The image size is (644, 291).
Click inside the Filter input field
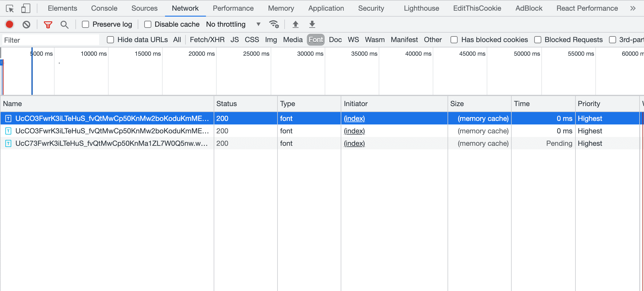point(50,39)
